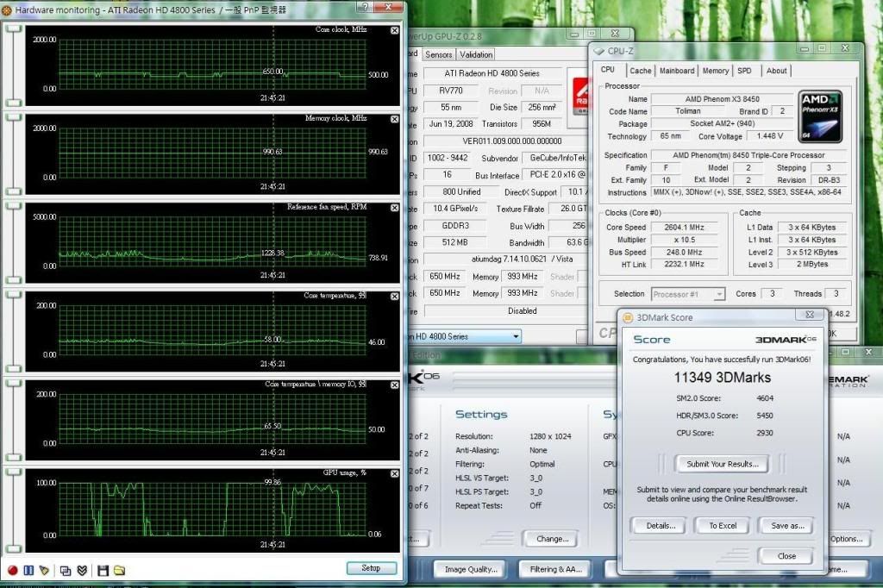Click the 'GDDR3' memory type field in GPU-Z
Screen dimensions: 883x588
[x=455, y=226]
